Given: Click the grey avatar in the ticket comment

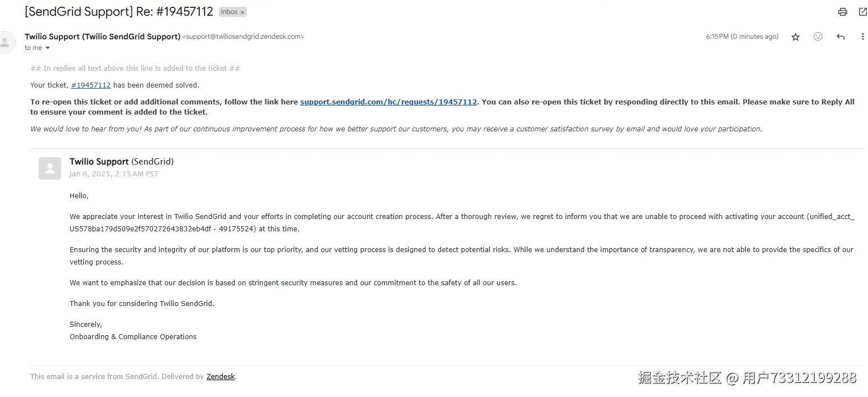Looking at the screenshot, I should (x=50, y=168).
